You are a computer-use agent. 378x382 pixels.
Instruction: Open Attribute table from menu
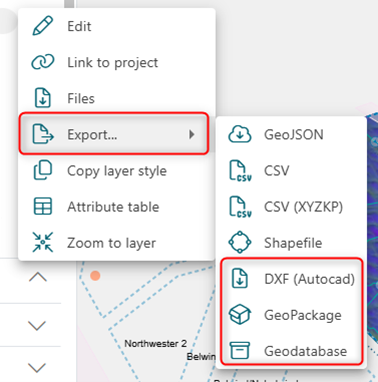(x=117, y=207)
